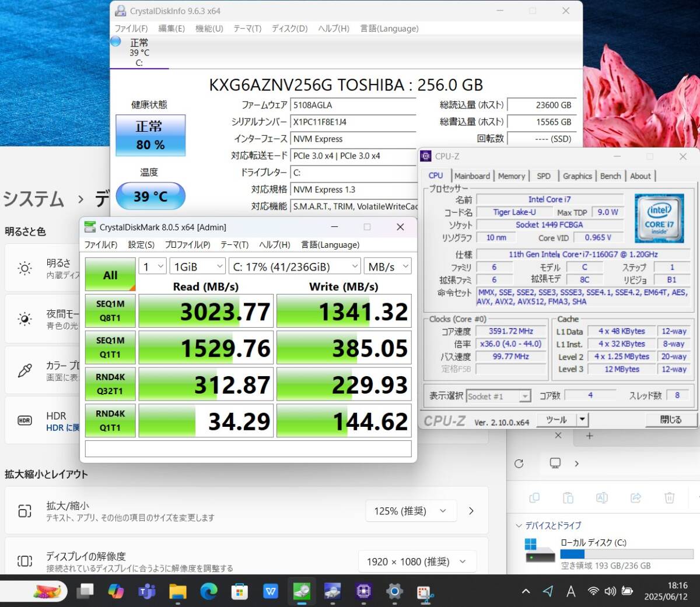Open the Task View taskbar icon
This screenshot has width=700, height=607.
pyautogui.click(x=85, y=592)
